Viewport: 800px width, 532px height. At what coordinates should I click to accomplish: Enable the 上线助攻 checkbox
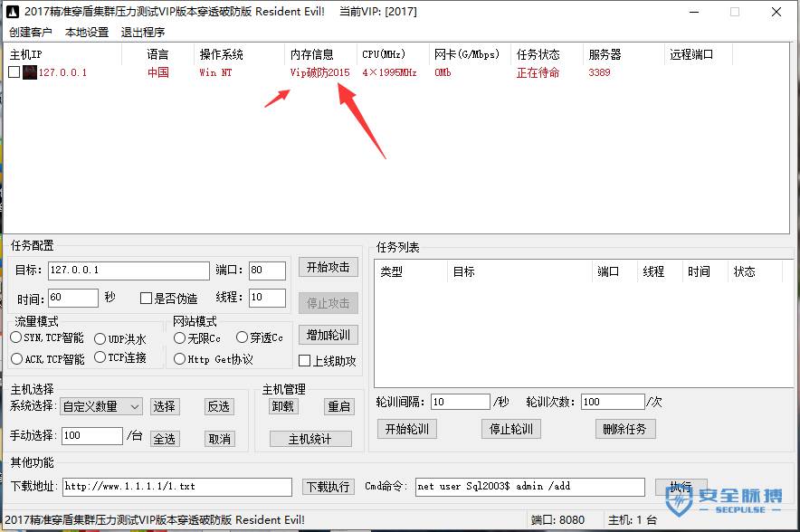pyautogui.click(x=306, y=360)
